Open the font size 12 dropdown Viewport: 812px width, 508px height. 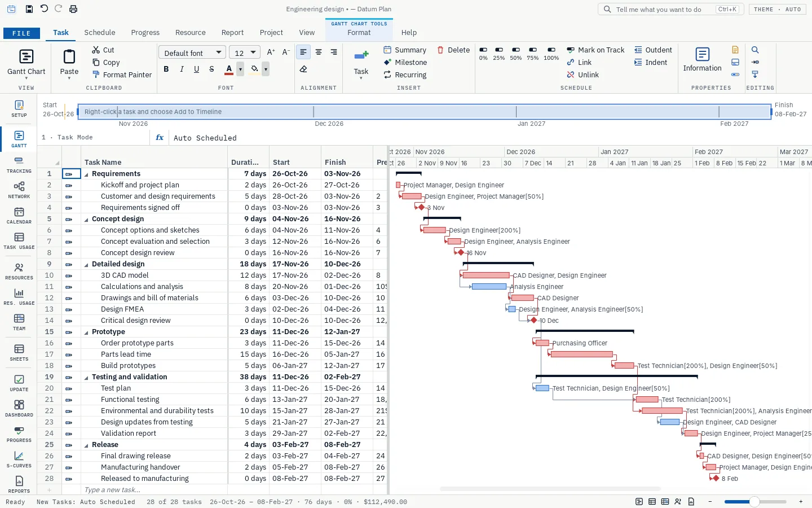click(245, 52)
